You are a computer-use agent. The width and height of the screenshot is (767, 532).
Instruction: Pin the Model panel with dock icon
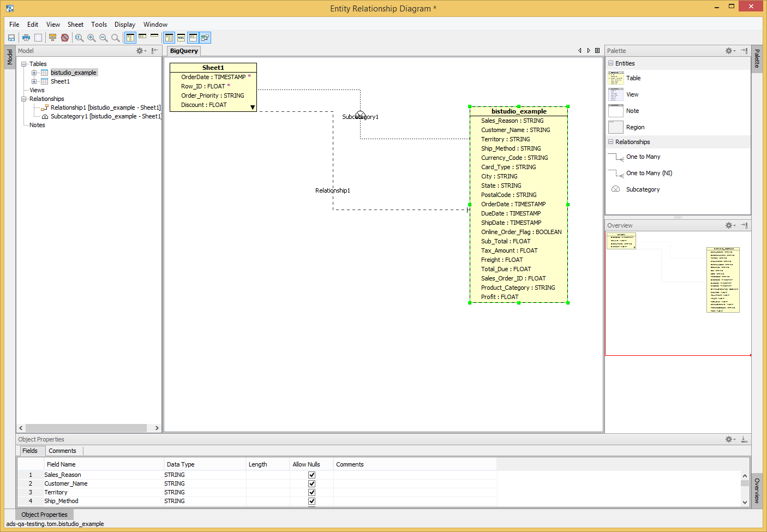tap(155, 51)
